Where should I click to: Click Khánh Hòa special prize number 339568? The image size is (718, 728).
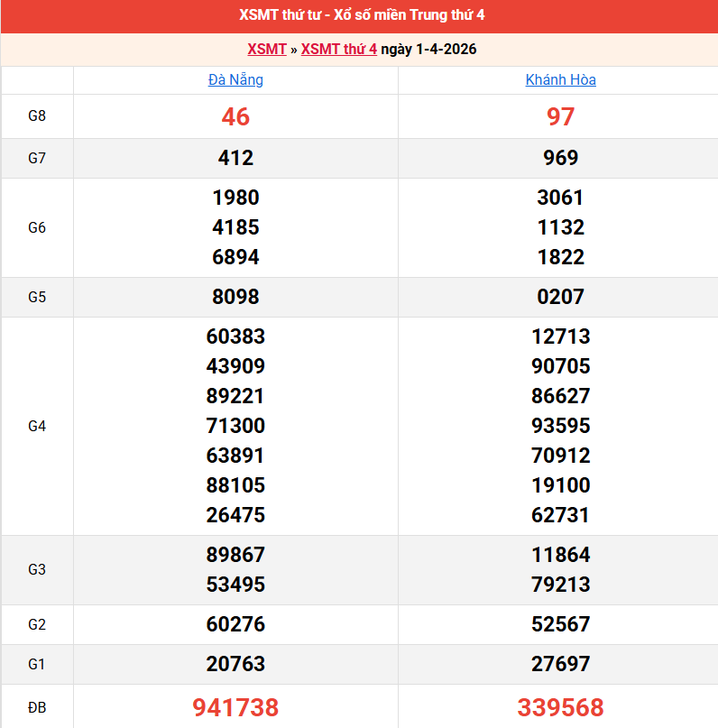pyautogui.click(x=560, y=707)
